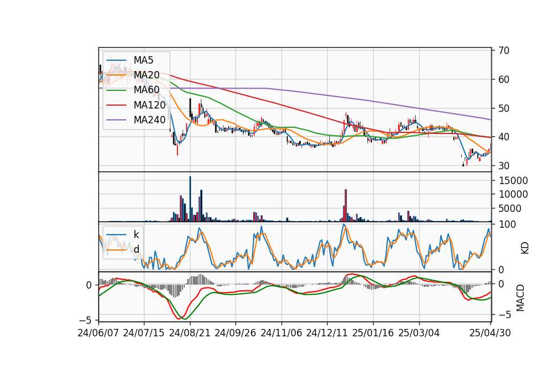Click the volume axis value 5000

click(x=510, y=208)
